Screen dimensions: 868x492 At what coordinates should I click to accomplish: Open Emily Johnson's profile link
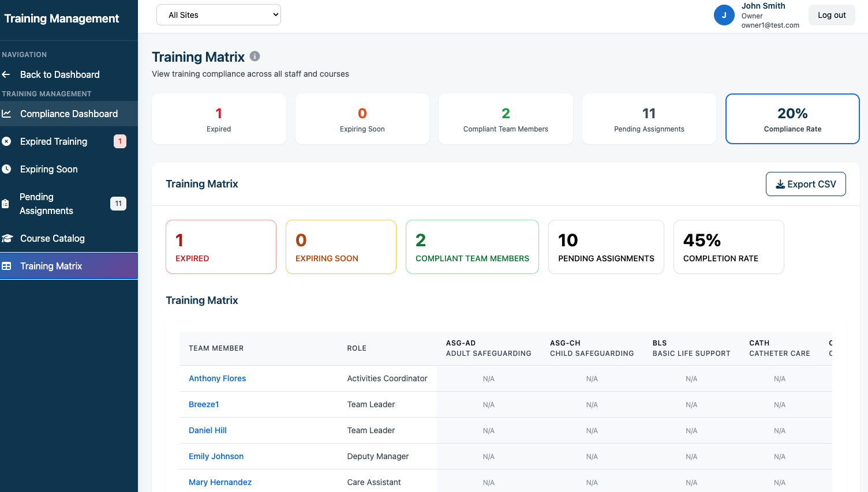216,456
